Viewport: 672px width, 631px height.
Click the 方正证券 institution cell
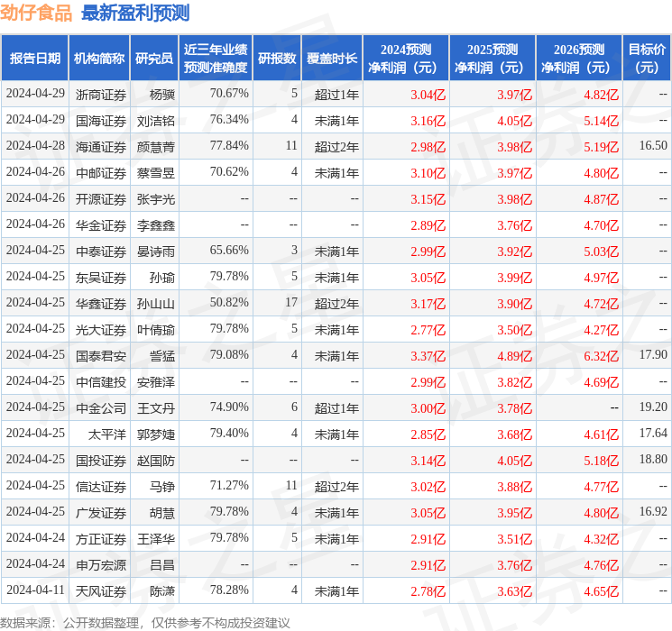point(101,538)
